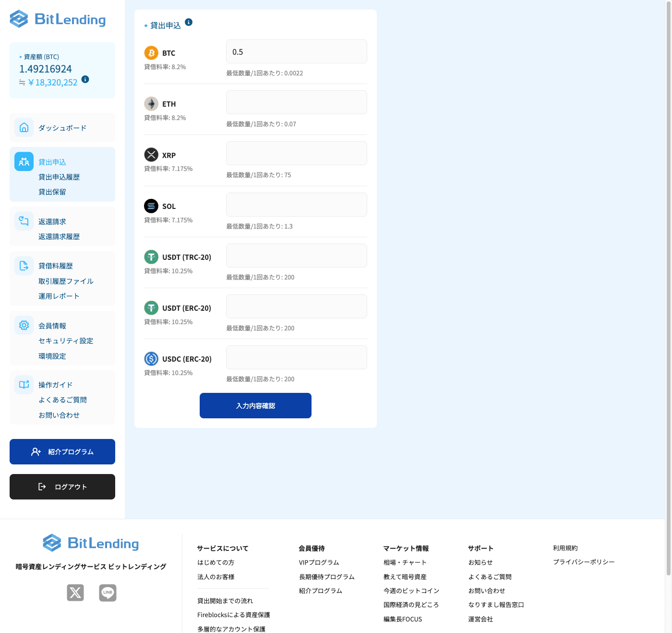Click the SOL coin icon
The height and width of the screenshot is (633, 672).
coord(151,206)
